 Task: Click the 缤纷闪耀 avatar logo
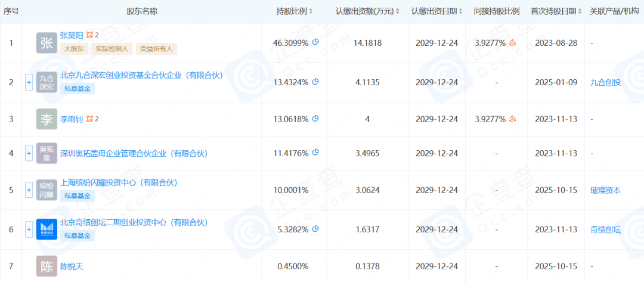pyautogui.click(x=47, y=190)
